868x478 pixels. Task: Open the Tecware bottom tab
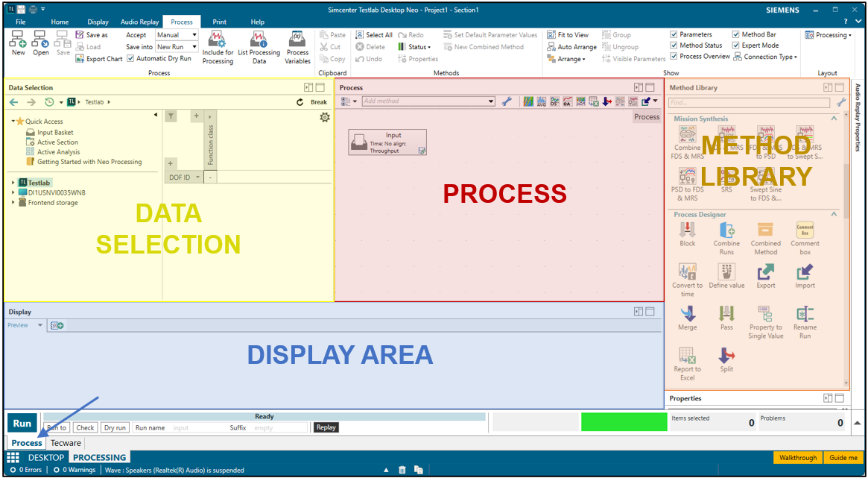66,443
